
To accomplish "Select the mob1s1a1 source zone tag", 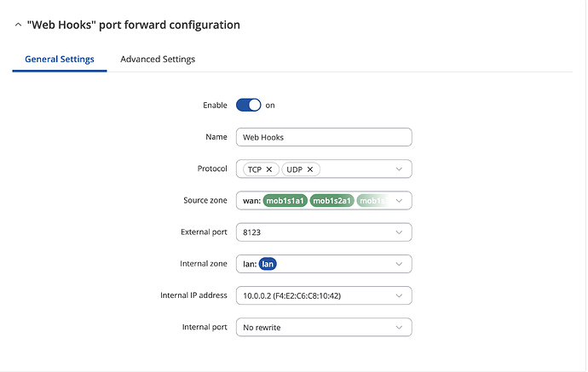I will click(285, 201).
